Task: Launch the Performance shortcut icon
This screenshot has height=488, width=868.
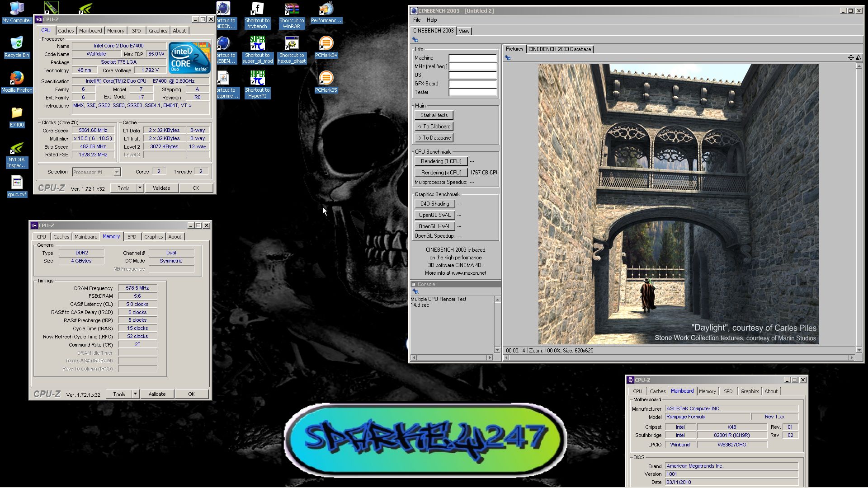Action: click(326, 12)
